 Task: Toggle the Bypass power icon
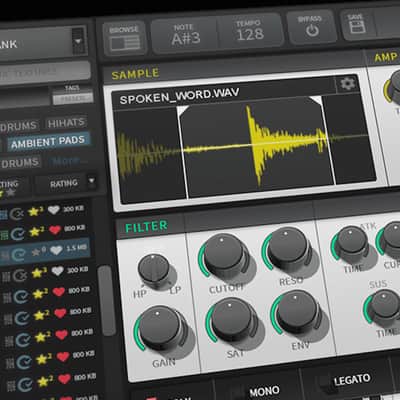pos(312,31)
